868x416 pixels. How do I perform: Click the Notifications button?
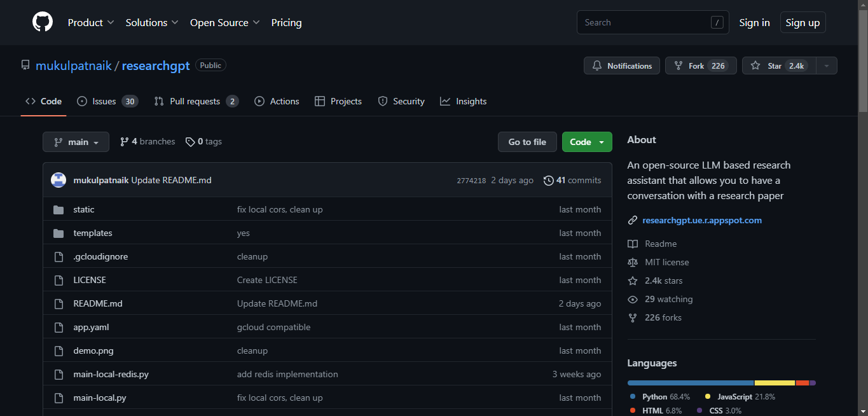pos(622,66)
